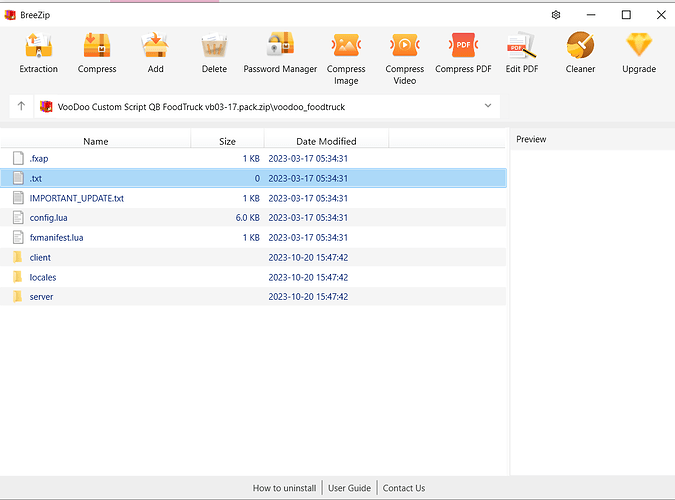Maximize the BreeZip window
This screenshot has height=500, width=675.
click(x=626, y=15)
